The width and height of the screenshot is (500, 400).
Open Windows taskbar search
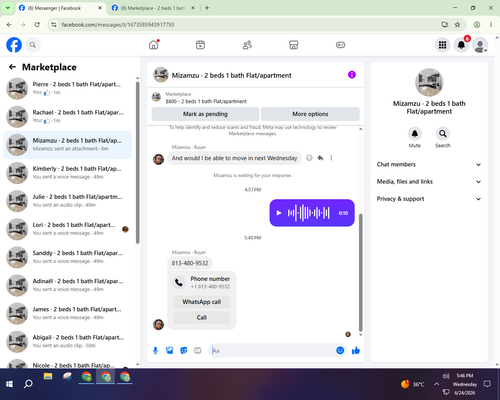click(28, 384)
